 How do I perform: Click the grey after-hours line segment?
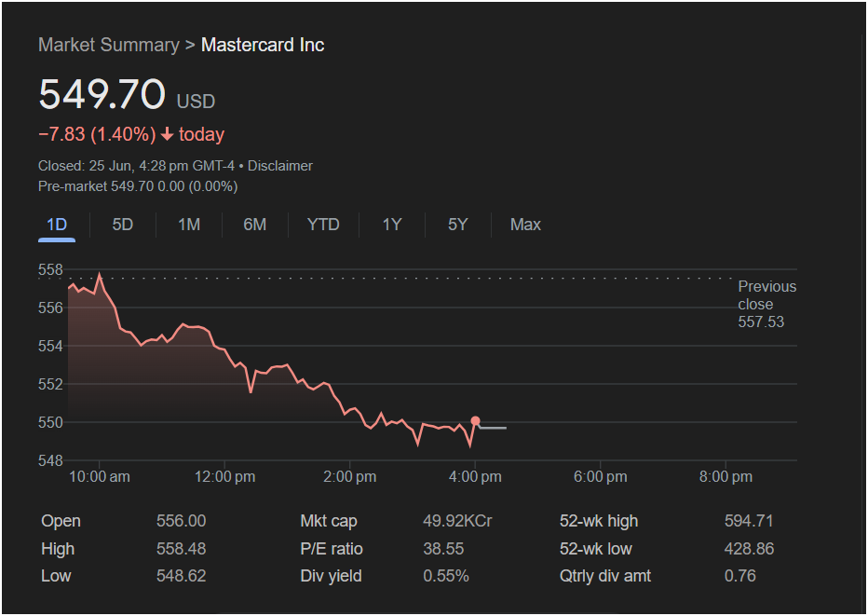493,428
